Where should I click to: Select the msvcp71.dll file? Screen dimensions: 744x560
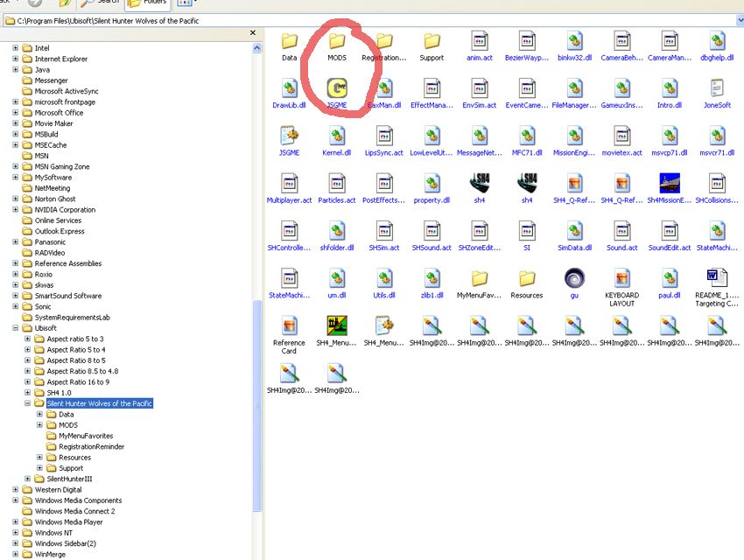[x=670, y=136]
